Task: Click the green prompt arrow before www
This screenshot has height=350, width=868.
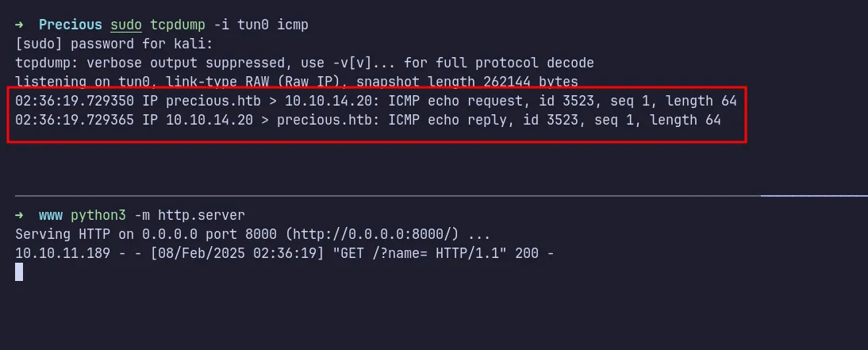Action: (x=19, y=215)
